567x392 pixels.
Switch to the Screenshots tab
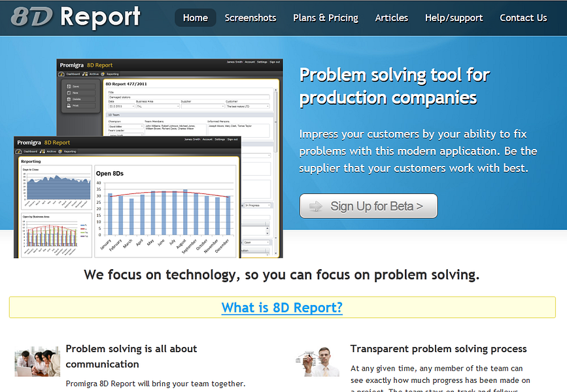250,18
